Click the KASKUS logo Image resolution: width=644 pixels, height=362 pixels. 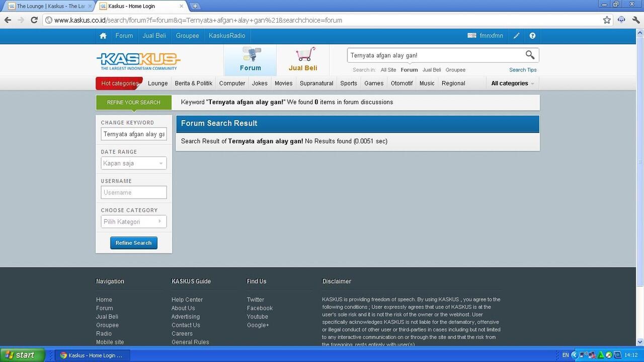pyautogui.click(x=138, y=61)
